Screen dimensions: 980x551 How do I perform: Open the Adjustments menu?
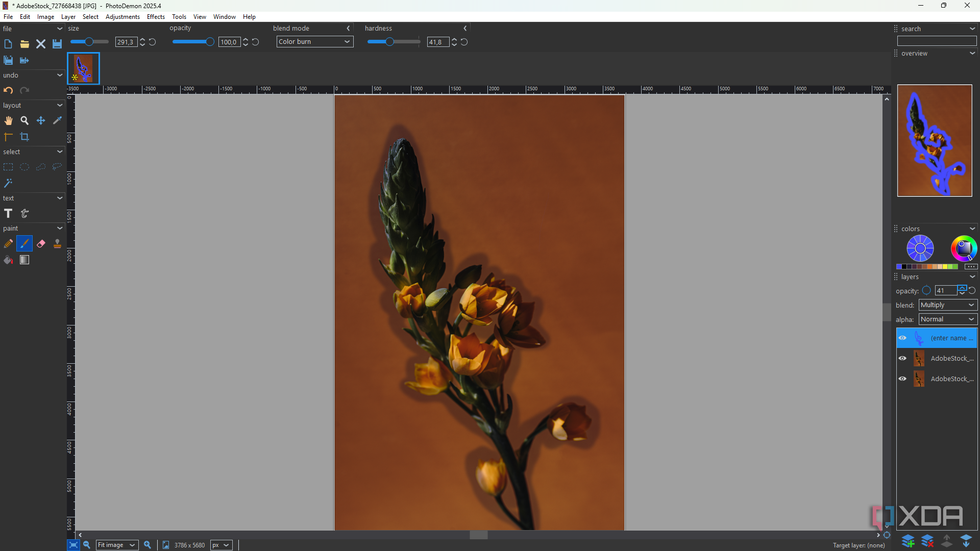point(122,17)
